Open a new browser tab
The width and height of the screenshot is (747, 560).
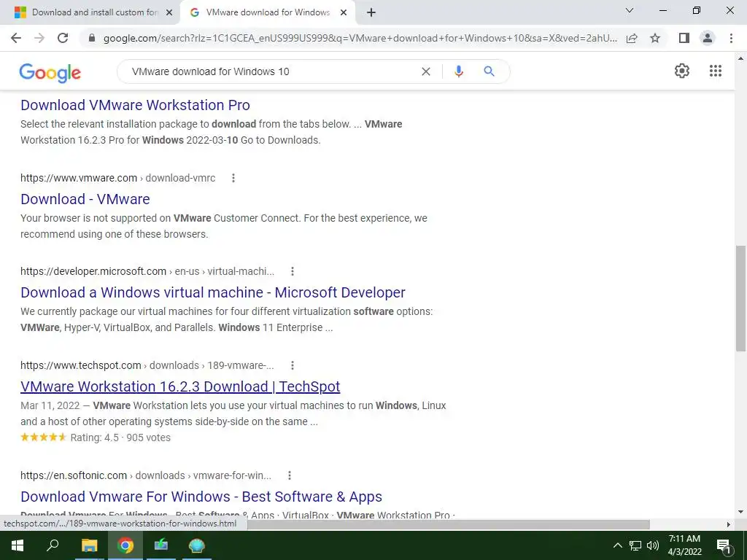(371, 12)
